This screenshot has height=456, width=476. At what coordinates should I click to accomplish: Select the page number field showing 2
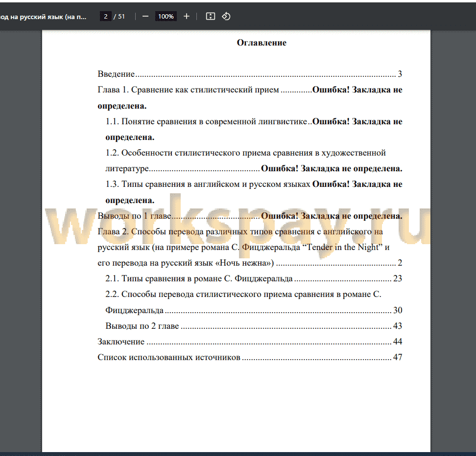point(105,16)
